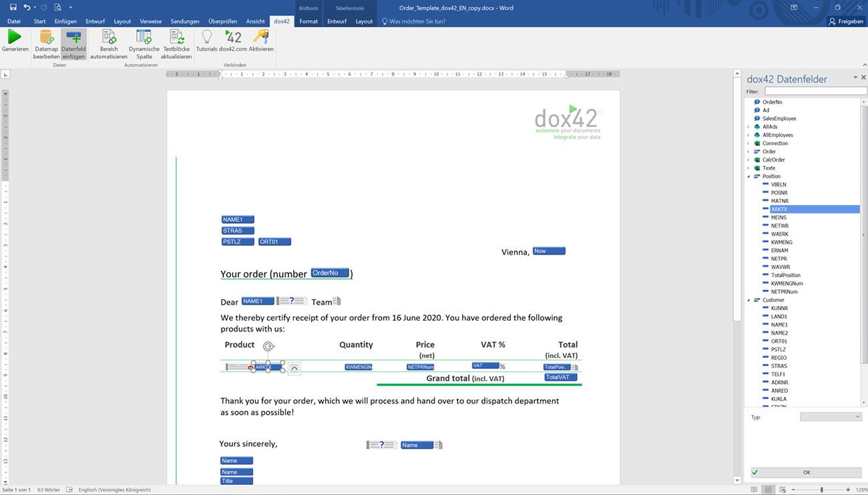
Task: Select the OrderNo field in tree
Action: [772, 102]
